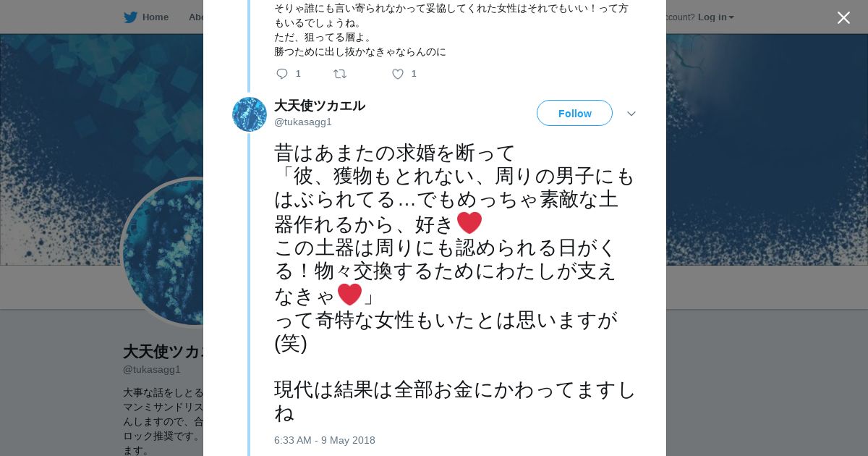Click the tweet author's small blue avatar

[250, 114]
